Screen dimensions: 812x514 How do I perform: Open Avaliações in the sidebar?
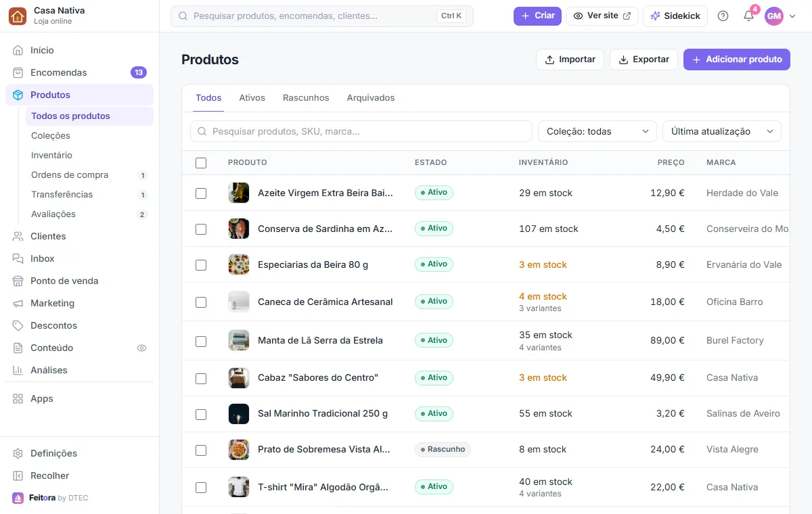pyautogui.click(x=89, y=214)
